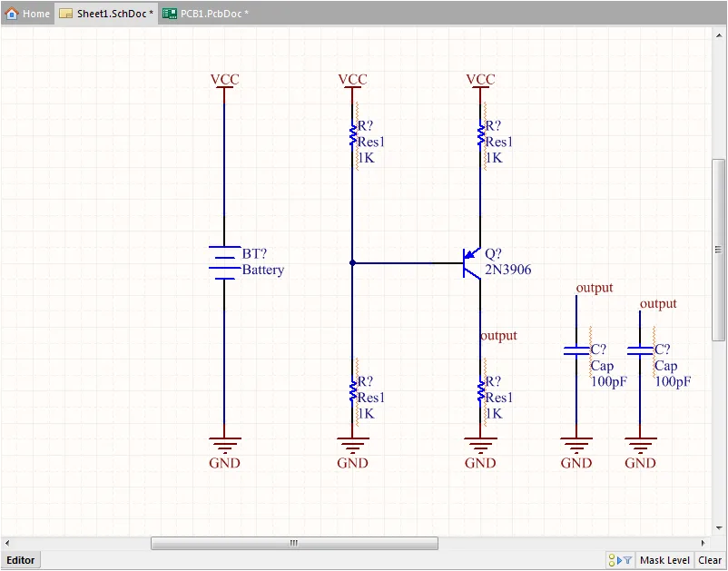Select the left capacitor symbol
728x571 pixels.
tap(576, 351)
